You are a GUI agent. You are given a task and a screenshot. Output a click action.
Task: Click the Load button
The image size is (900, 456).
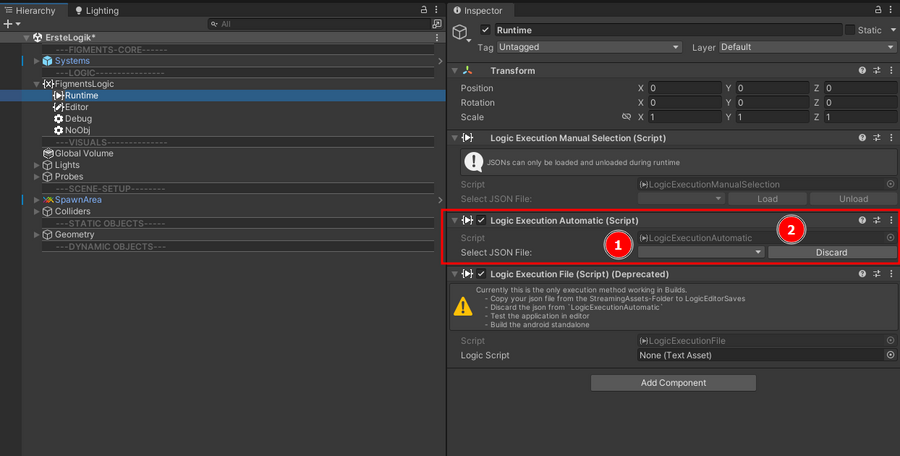(767, 199)
